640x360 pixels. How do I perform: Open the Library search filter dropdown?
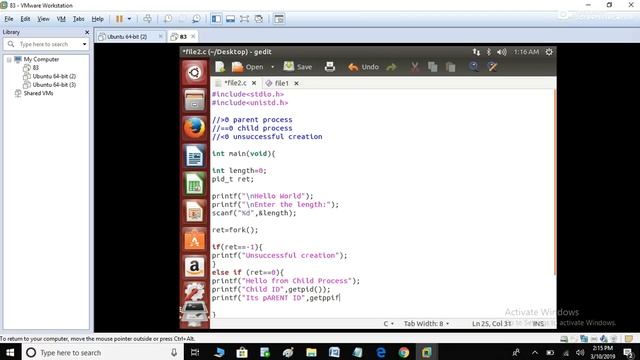pos(84,44)
